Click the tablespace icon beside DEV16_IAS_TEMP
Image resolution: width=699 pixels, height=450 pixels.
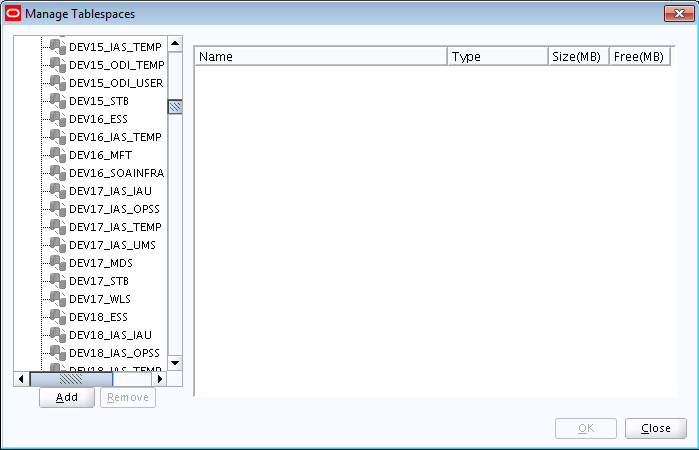[58, 137]
